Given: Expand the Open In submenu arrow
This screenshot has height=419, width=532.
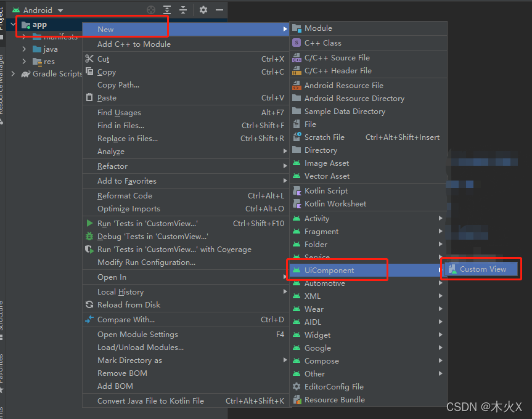Looking at the screenshot, I should (285, 277).
